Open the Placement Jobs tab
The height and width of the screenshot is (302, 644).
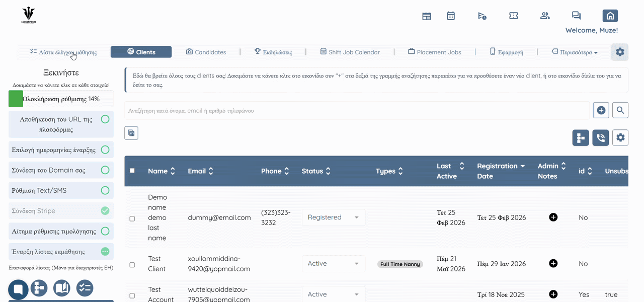(434, 52)
